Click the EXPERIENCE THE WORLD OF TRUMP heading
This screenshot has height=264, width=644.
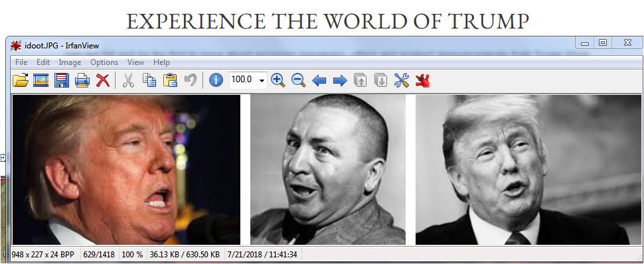[328, 21]
